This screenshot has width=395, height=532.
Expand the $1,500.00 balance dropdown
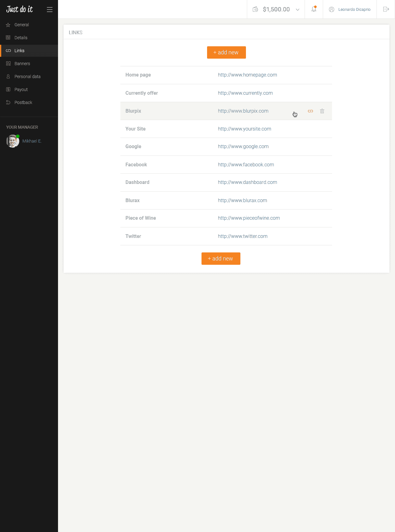pos(297,10)
